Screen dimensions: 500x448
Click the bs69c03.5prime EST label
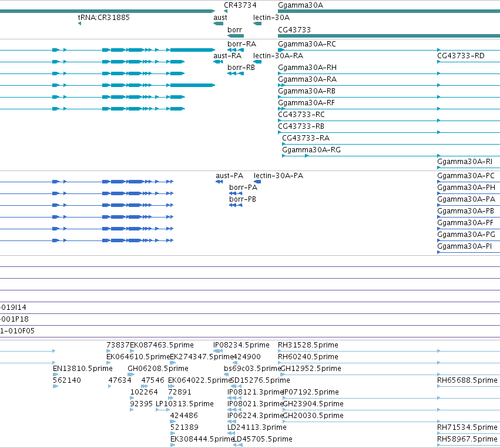(x=252, y=369)
